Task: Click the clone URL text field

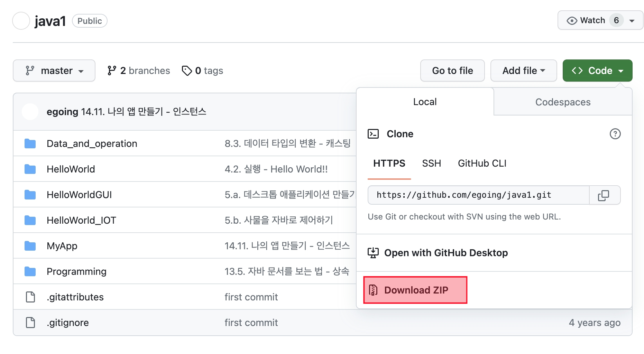Action: pos(479,195)
